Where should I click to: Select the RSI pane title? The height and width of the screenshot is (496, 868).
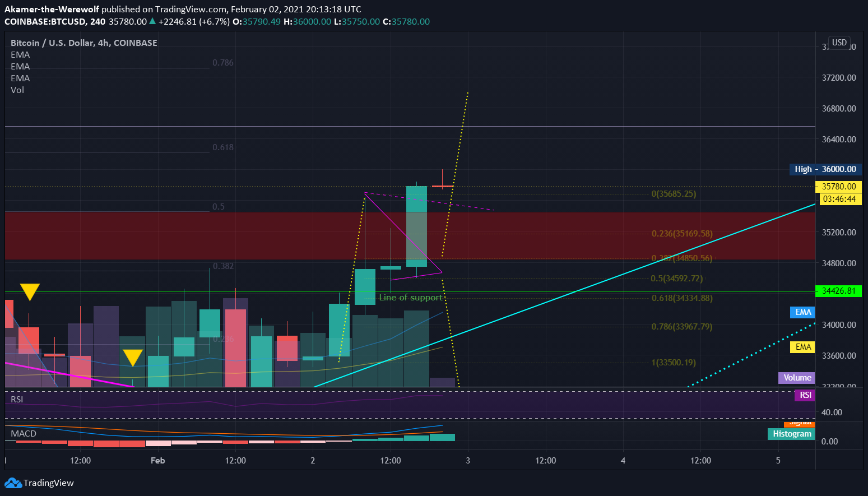tap(17, 399)
